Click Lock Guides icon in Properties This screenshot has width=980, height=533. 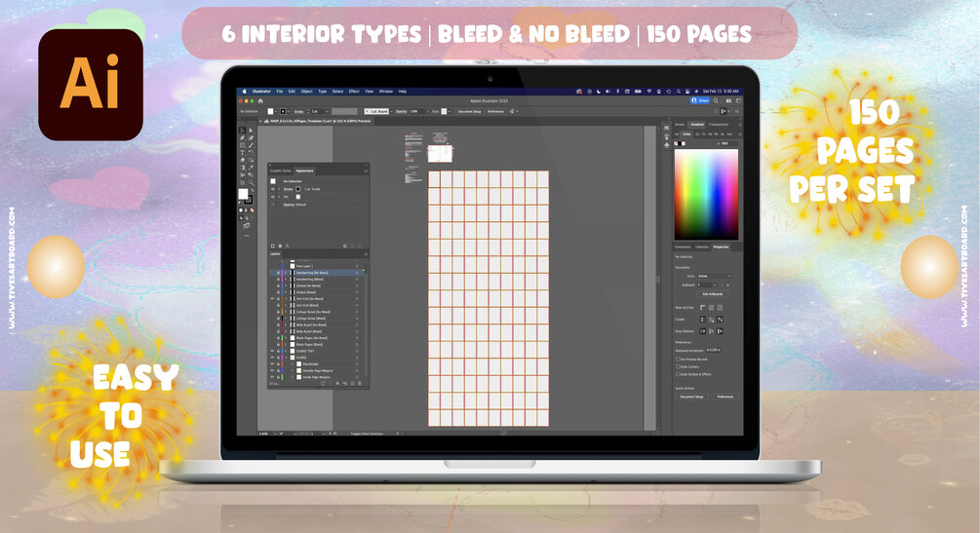click(x=711, y=320)
